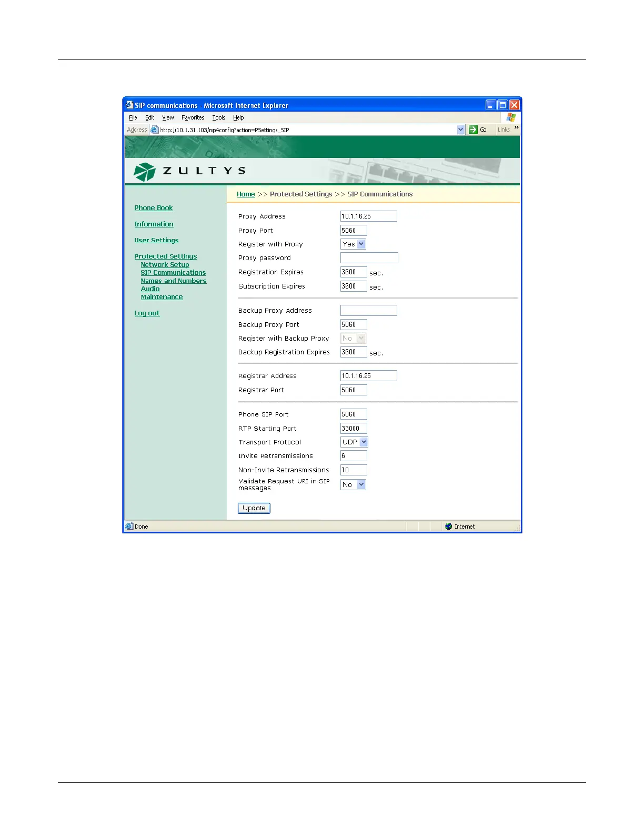Click the Registrar Address field
The height and width of the screenshot is (834, 644).
click(x=369, y=375)
